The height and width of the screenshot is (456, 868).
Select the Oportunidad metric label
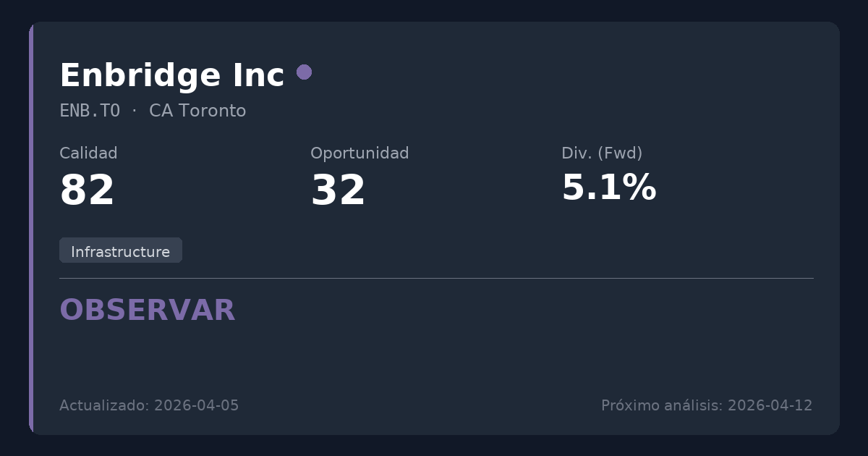(x=359, y=153)
